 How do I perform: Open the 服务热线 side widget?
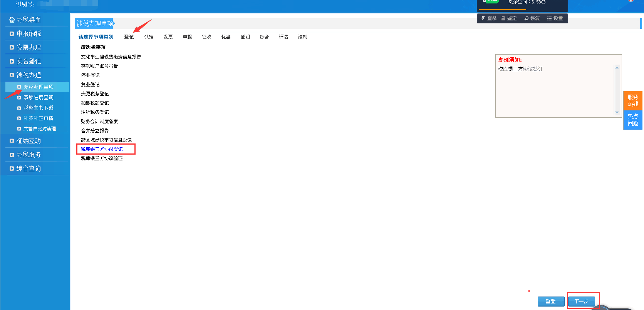tap(632, 100)
